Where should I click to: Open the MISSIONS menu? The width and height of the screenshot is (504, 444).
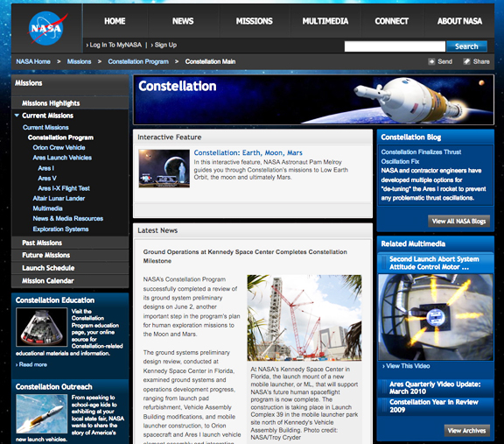point(255,21)
